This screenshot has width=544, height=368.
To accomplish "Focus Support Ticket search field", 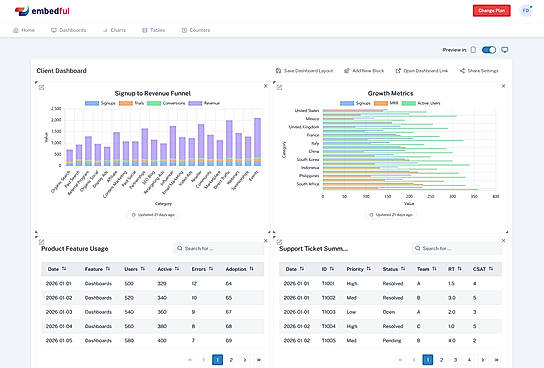I will coord(457,248).
